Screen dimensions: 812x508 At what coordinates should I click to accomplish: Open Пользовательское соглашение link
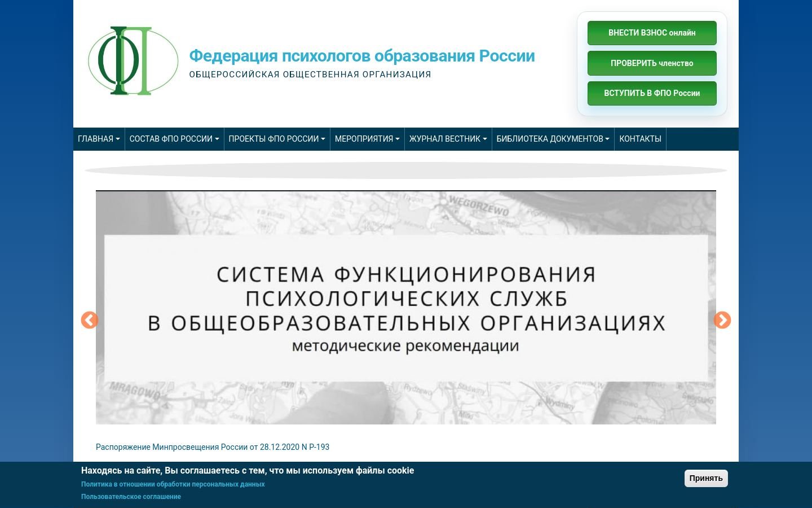pyautogui.click(x=131, y=497)
